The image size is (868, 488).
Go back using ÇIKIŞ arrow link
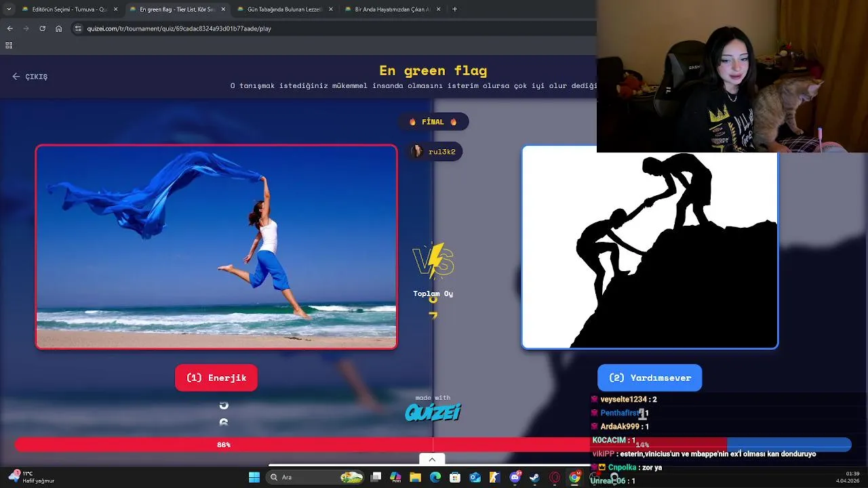(30, 77)
